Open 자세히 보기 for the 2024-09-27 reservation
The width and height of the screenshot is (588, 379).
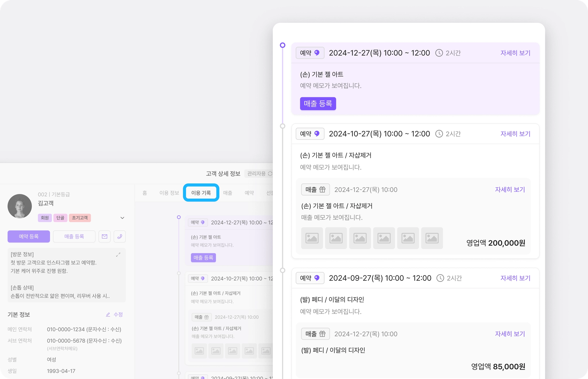click(515, 278)
